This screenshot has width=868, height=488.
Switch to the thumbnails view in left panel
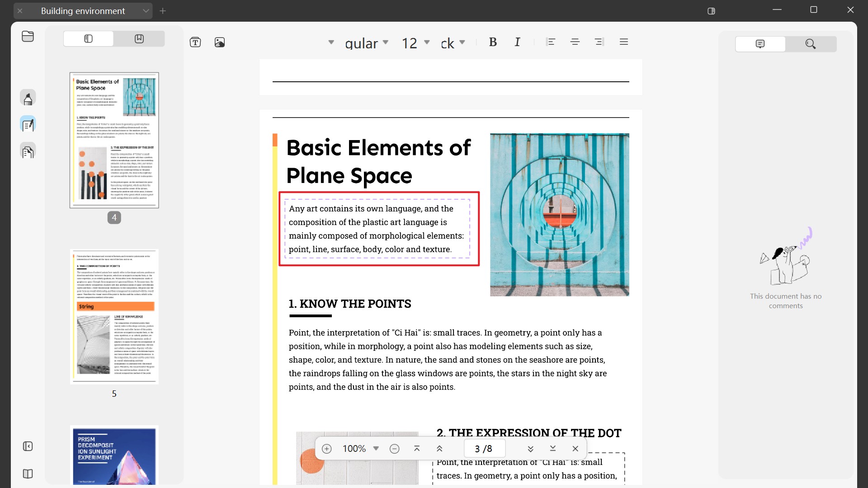coord(88,38)
